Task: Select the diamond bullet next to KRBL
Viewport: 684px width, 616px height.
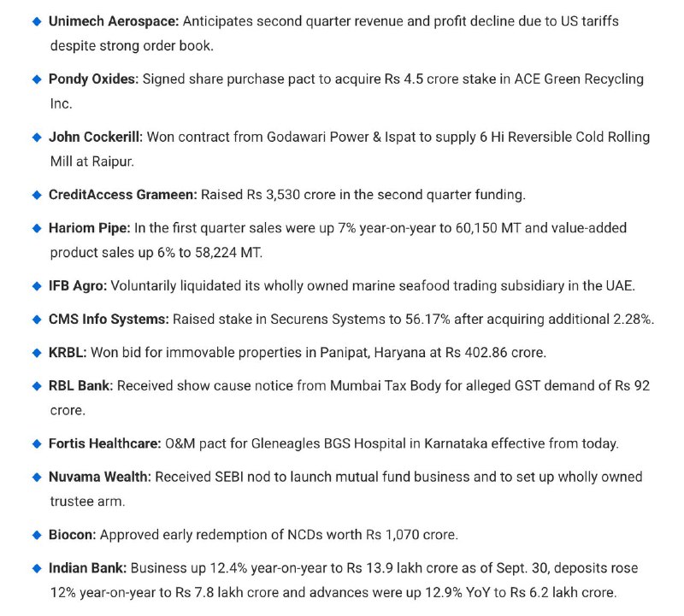Action: tap(37, 352)
